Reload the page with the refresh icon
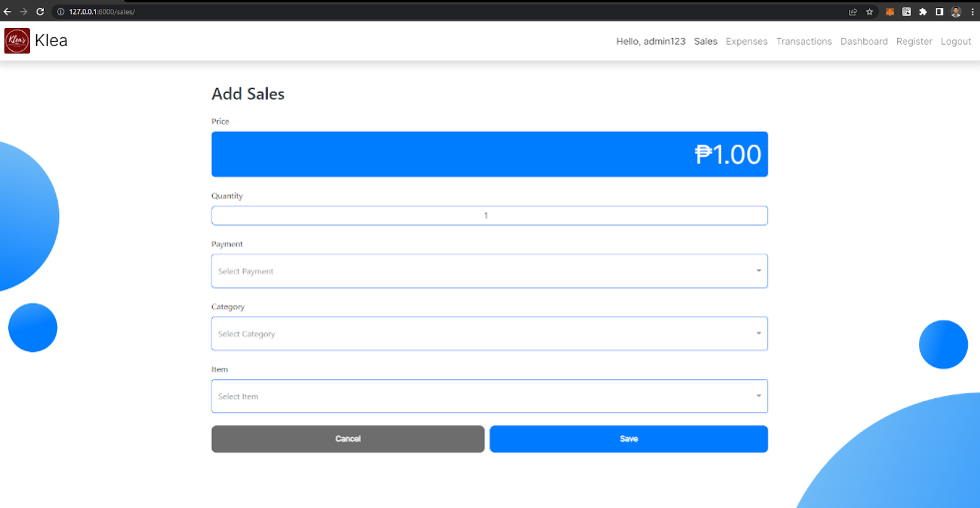 tap(40, 12)
